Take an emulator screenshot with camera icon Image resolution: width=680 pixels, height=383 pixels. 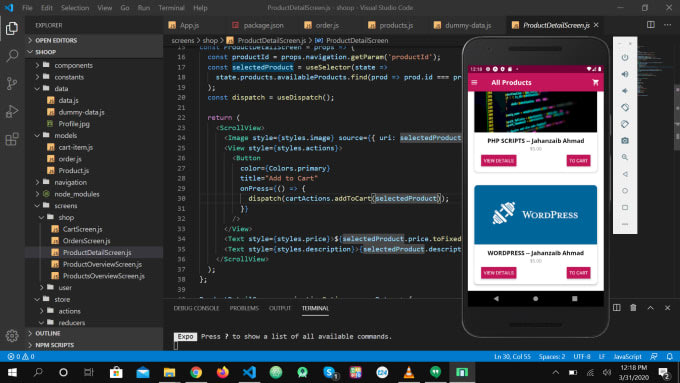click(x=625, y=141)
